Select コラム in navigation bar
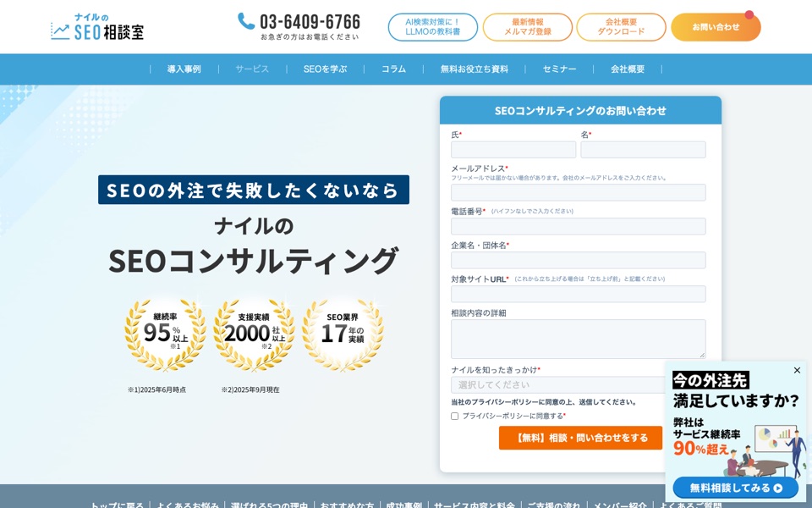812x508 pixels. 393,69
